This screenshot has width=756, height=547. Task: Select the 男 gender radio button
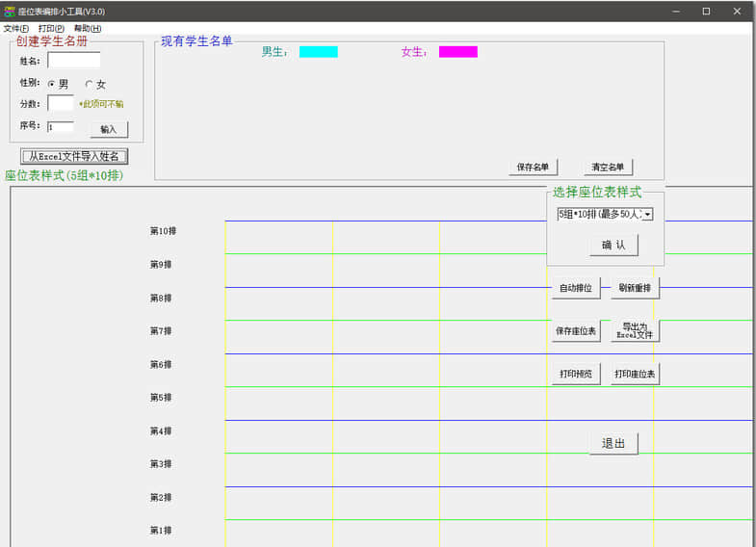[x=52, y=84]
